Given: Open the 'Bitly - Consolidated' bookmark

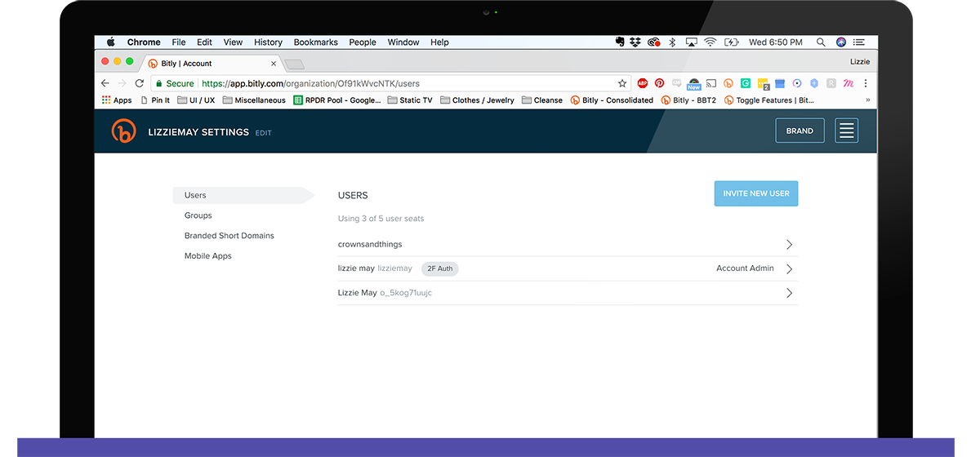Looking at the screenshot, I should pyautogui.click(x=612, y=100).
